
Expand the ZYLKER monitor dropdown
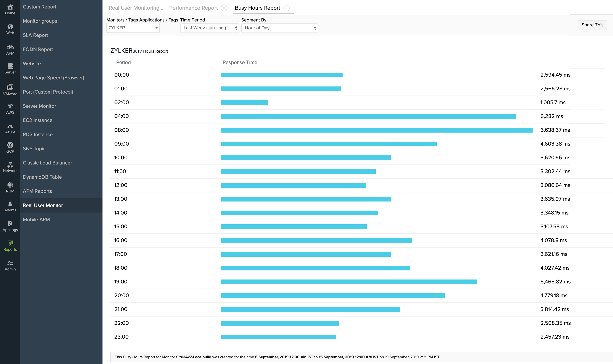point(133,28)
